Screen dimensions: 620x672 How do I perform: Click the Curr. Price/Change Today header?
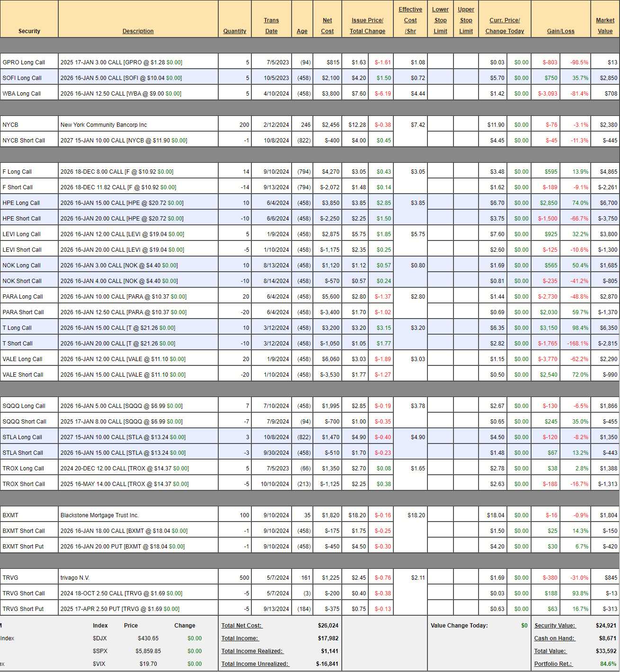(505, 26)
